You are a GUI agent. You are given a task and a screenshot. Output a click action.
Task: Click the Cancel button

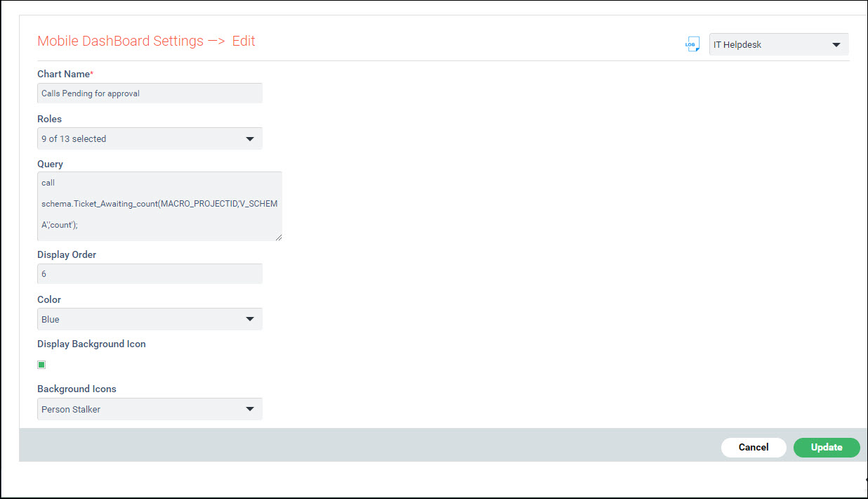(x=754, y=447)
